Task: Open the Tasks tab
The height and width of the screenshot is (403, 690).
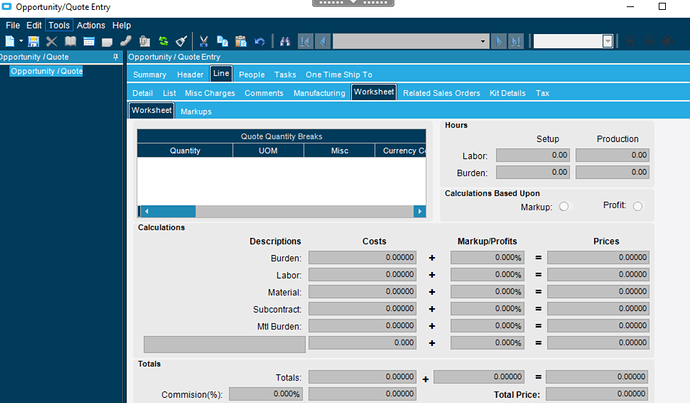Action: coord(285,75)
